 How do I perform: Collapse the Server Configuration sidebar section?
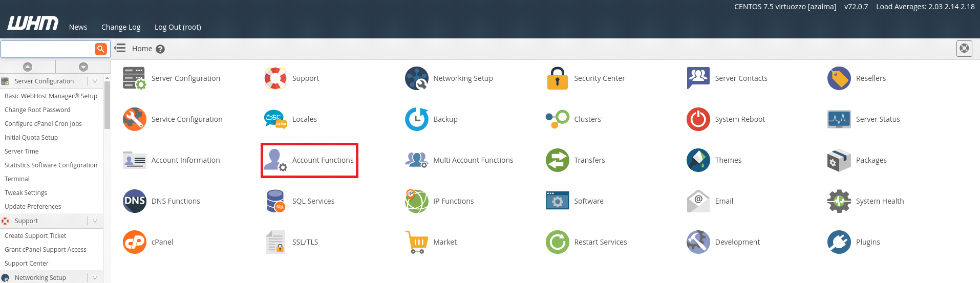pos(95,81)
